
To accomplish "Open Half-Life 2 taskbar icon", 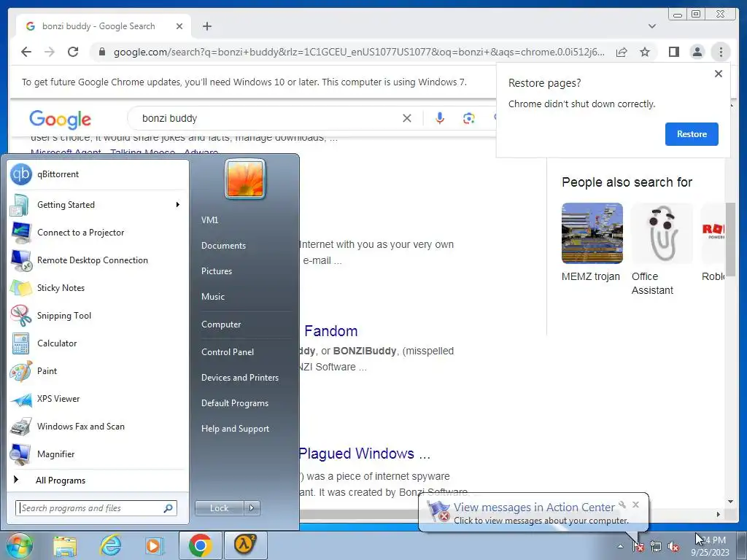I will [245, 545].
